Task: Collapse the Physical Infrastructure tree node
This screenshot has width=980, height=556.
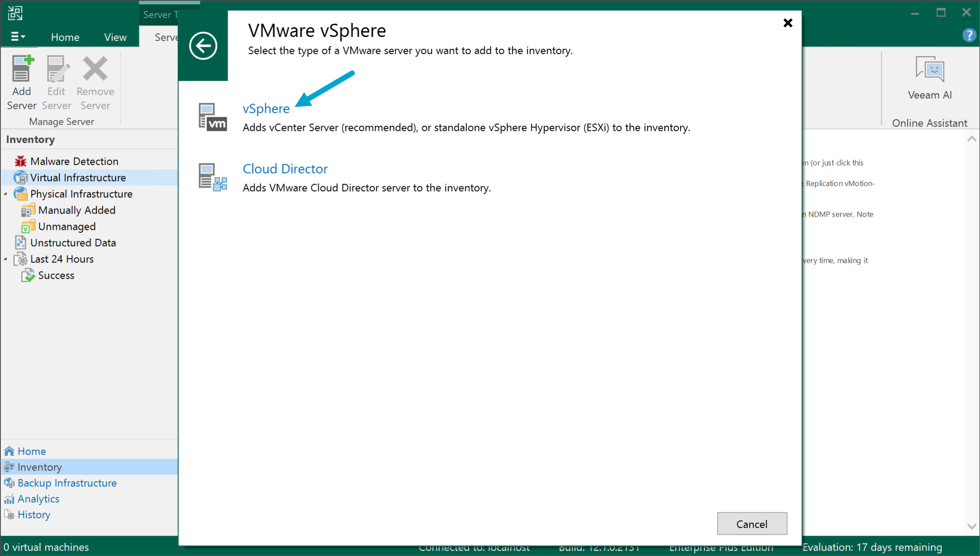Action: point(6,194)
